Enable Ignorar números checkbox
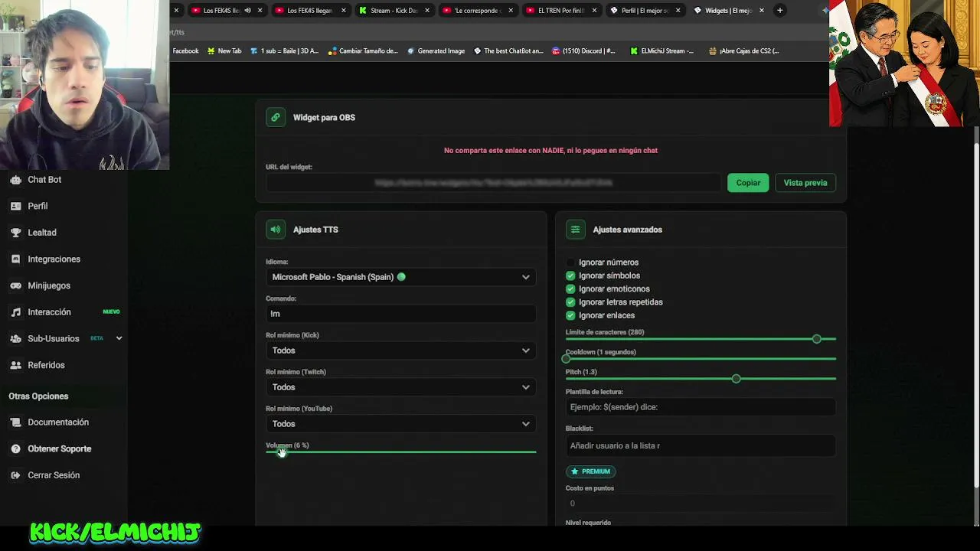 point(570,262)
